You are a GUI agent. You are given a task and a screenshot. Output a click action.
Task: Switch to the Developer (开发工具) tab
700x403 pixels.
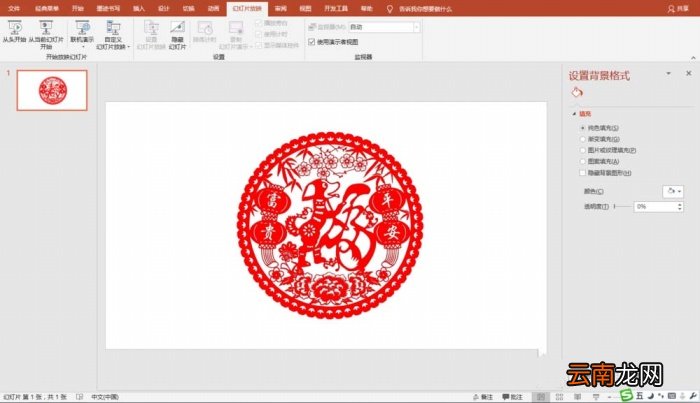(x=336, y=8)
